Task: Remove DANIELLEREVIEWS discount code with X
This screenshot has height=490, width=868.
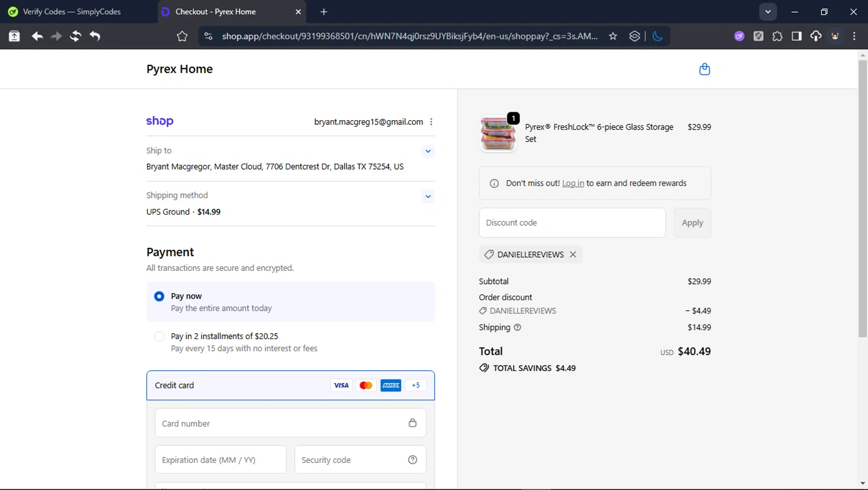Action: [573, 255]
